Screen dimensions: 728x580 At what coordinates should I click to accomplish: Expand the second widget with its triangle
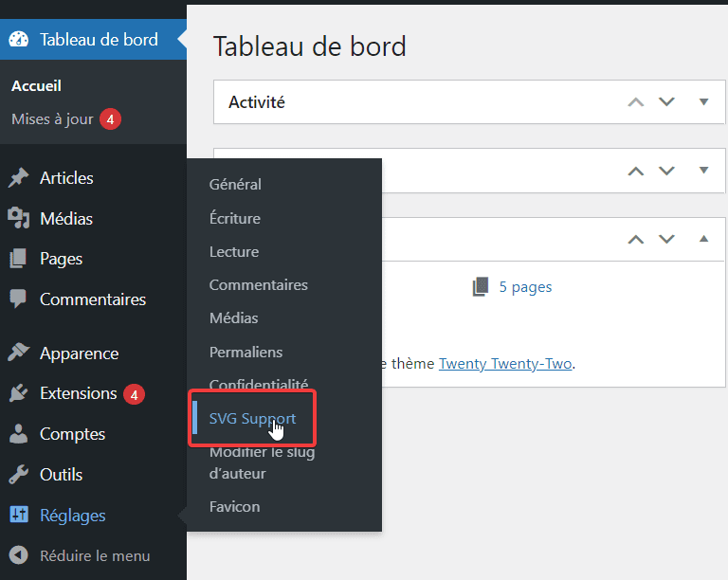[704, 171]
